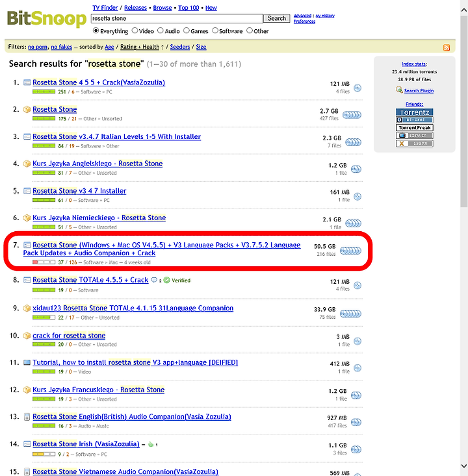Image resolution: width=468 pixels, height=476 pixels.
Task: Open the Preferences link
Action: (304, 21)
